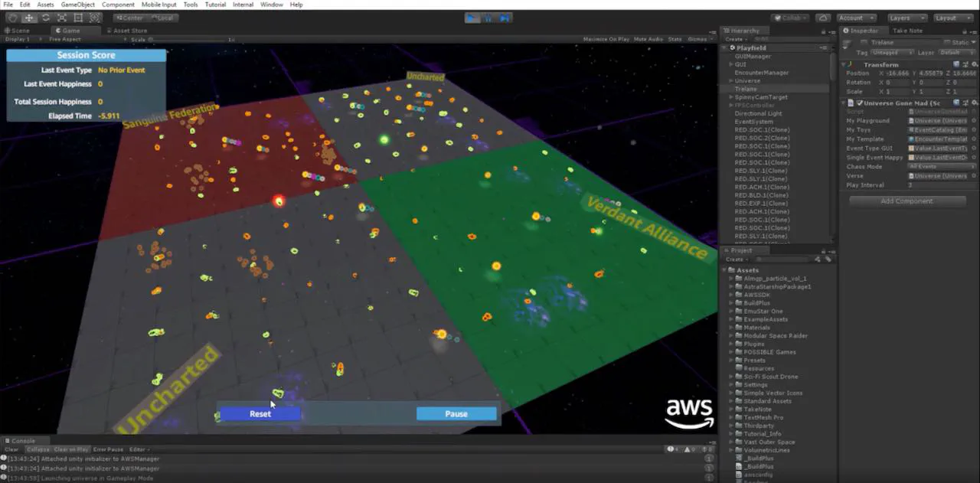Select the Rect Transform tool

click(x=77, y=18)
